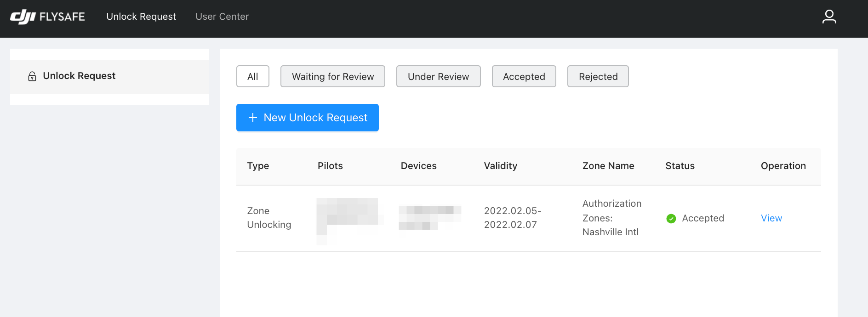Click the Accepted status text in row

click(703, 218)
